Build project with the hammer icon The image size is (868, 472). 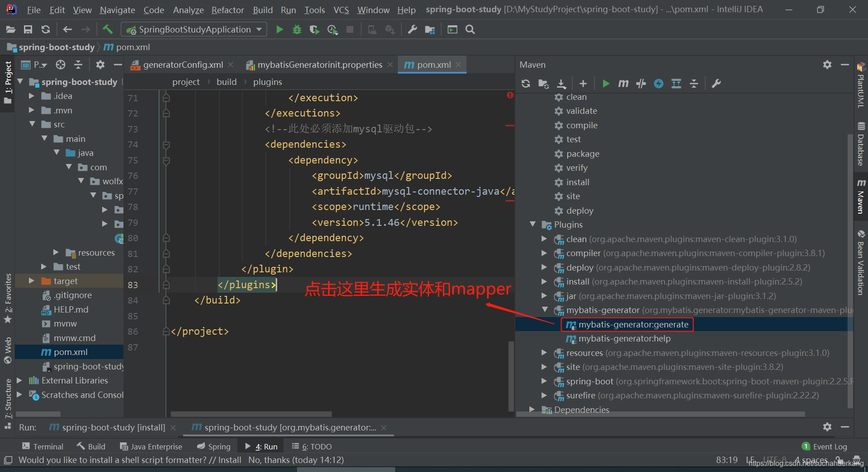click(108, 29)
